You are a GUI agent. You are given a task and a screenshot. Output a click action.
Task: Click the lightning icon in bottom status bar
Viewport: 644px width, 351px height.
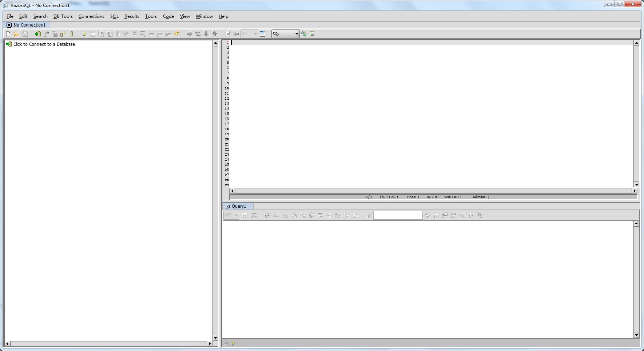pos(233,343)
